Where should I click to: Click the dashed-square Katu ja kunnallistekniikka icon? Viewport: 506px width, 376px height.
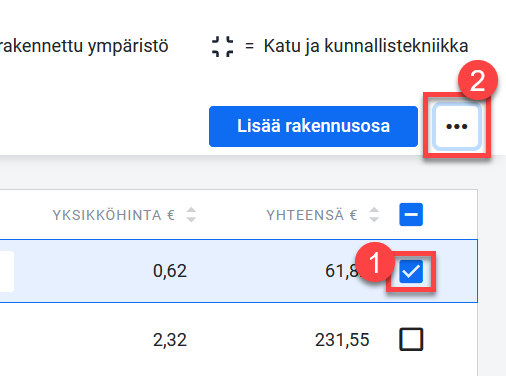(x=222, y=46)
